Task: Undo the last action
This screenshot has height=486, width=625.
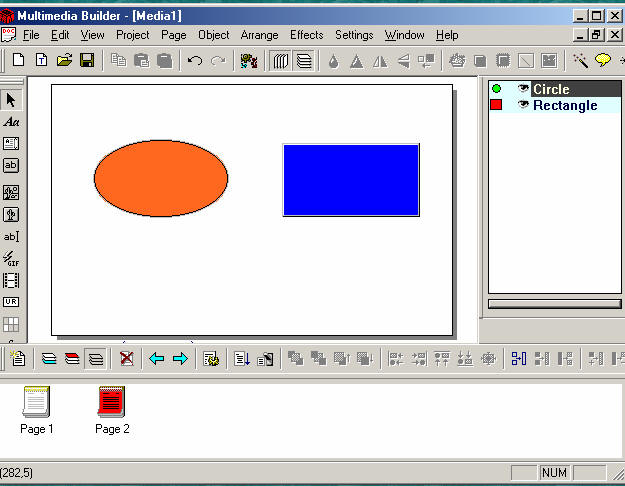Action: pyautogui.click(x=195, y=61)
